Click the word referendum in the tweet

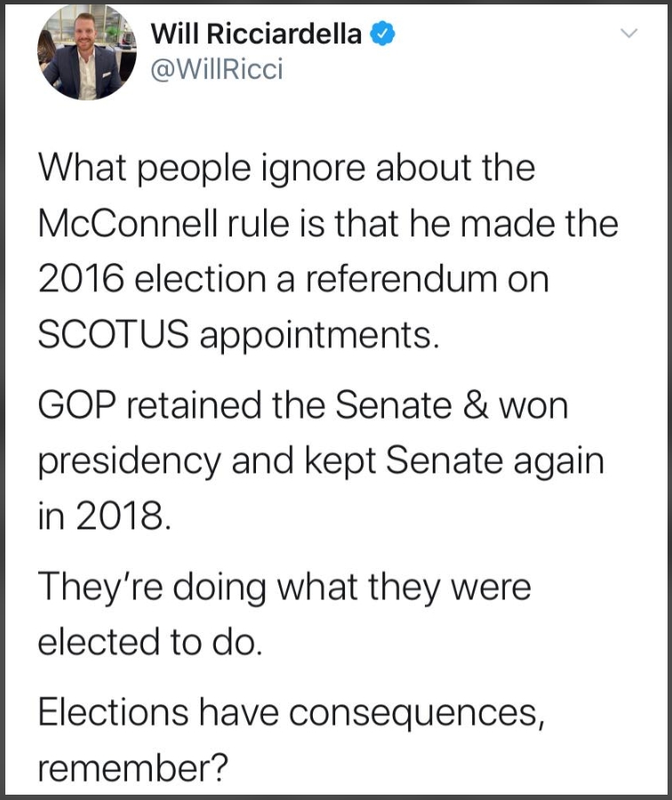pyautogui.click(x=401, y=280)
